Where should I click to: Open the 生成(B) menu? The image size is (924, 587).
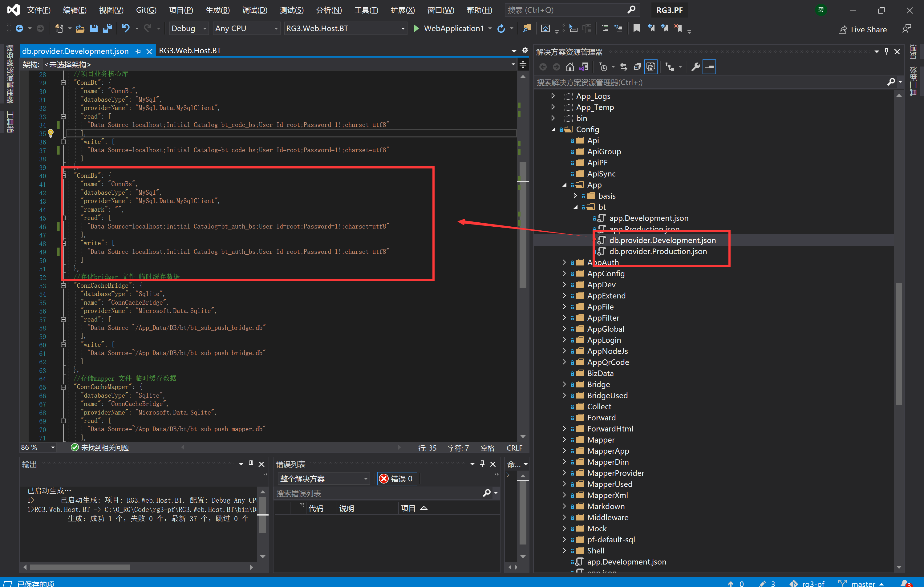tap(217, 10)
